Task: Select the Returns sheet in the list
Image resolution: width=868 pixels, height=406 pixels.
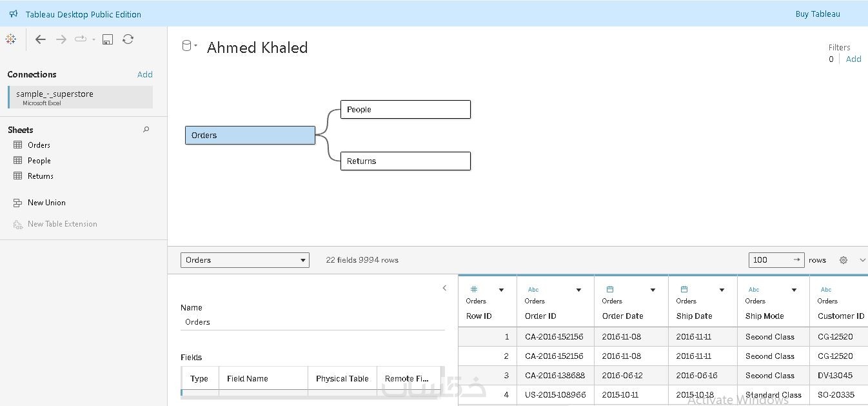Action: (40, 176)
